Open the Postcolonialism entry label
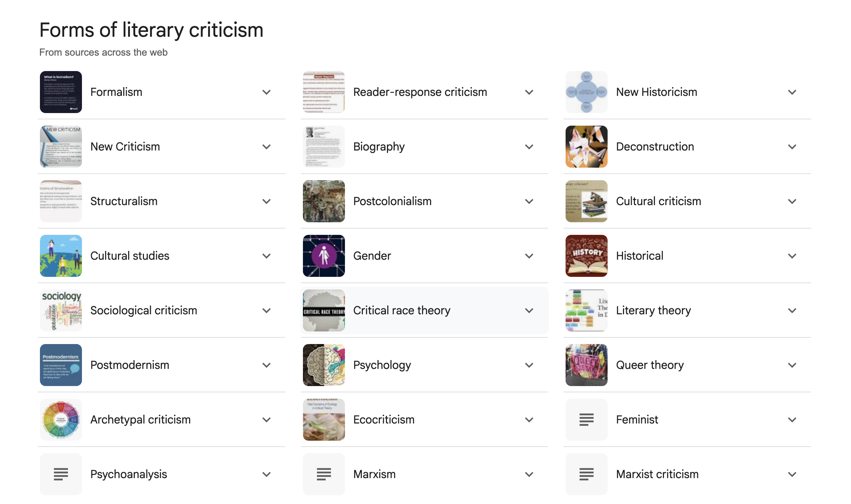Image resolution: width=851 pixels, height=504 pixels. click(392, 201)
